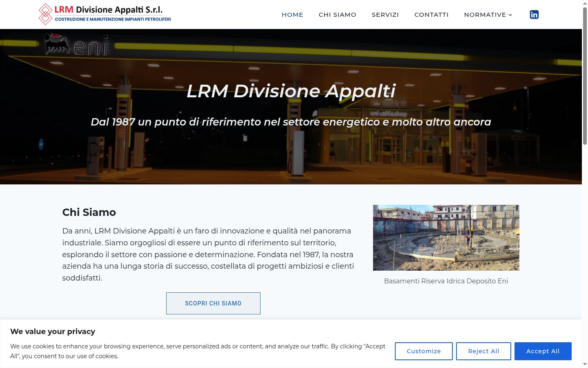Viewport: 588px width, 368px height.
Task: Open the Servizi menu item
Action: click(x=385, y=15)
